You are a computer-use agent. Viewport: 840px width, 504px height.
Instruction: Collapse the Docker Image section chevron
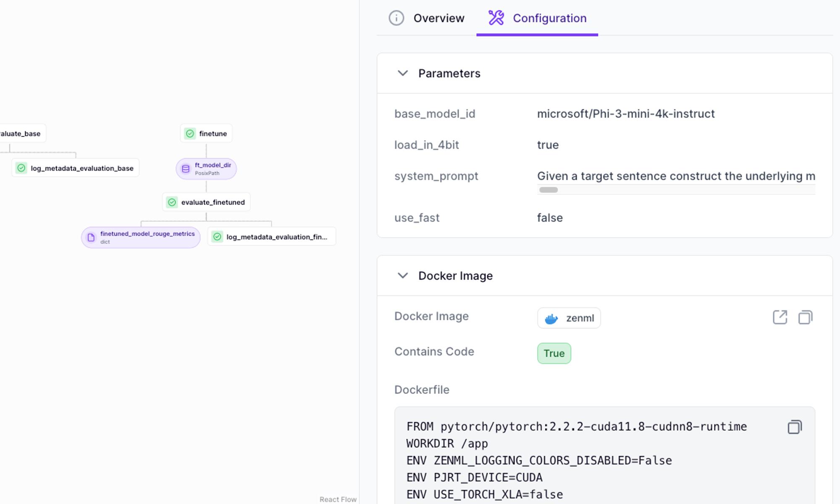click(403, 276)
